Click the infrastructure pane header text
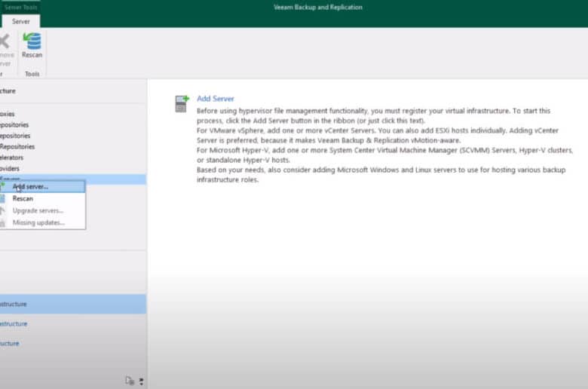 [8, 90]
